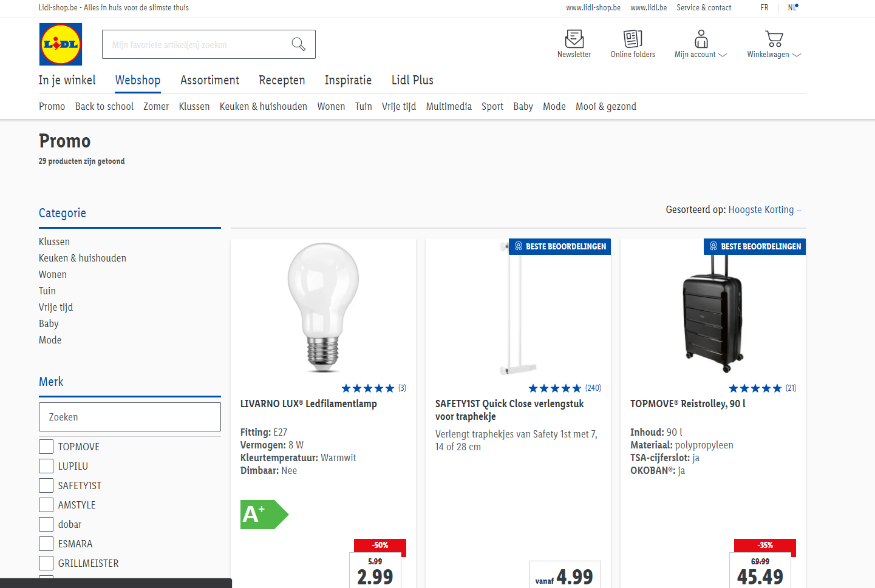Open the Mode submenu item

pyautogui.click(x=554, y=107)
